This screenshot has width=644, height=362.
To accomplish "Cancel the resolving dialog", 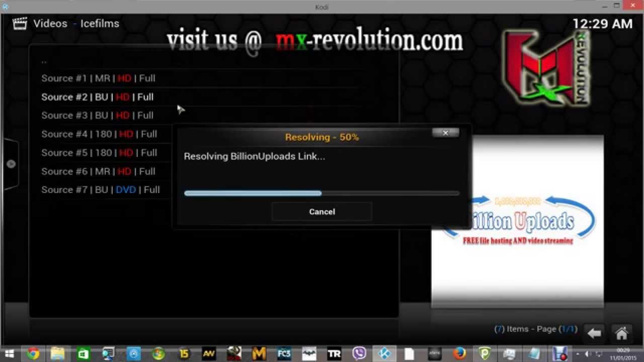I will [x=322, y=212].
